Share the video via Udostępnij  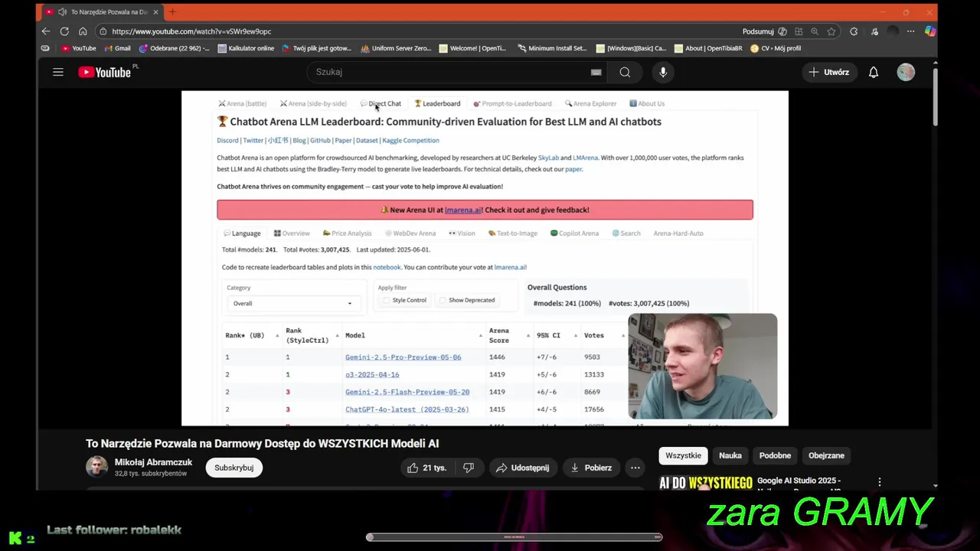[522, 468]
